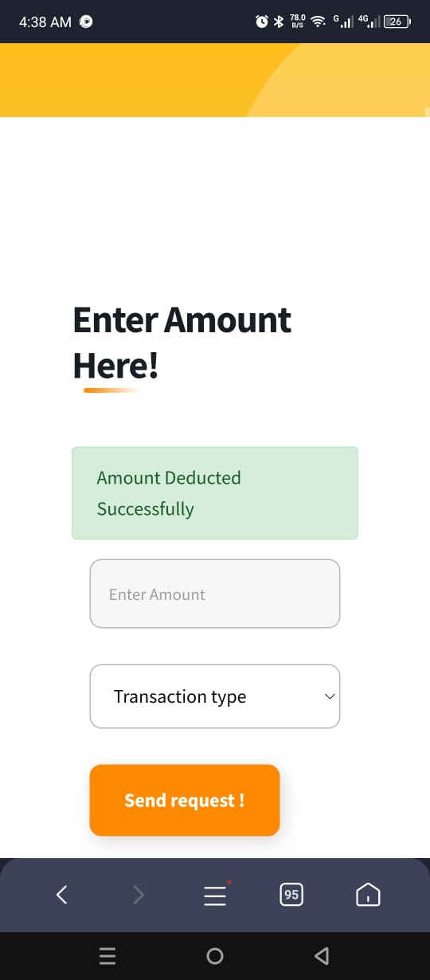Image resolution: width=430 pixels, height=980 pixels.
Task: Open the tab switcher showing 95
Action: 291,895
